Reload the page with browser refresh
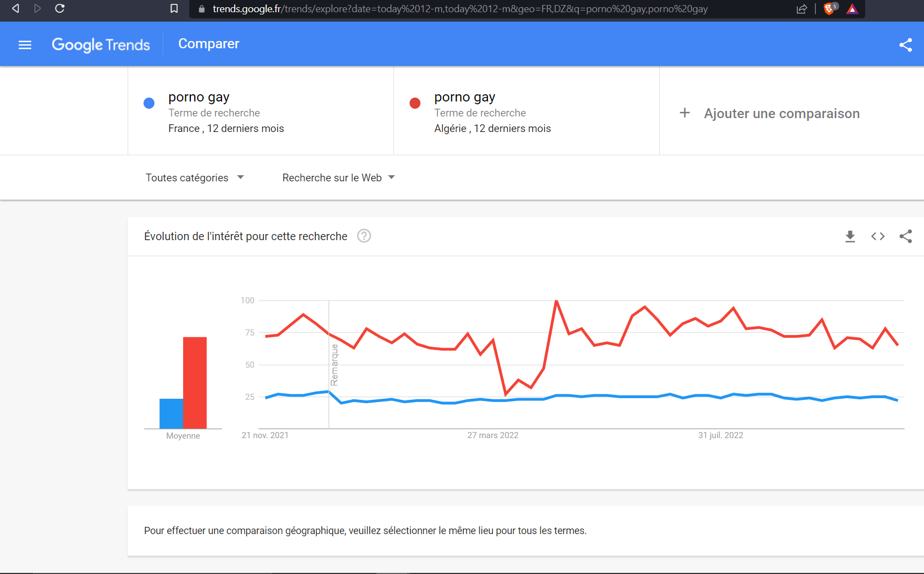The width and height of the screenshot is (924, 574). pyautogui.click(x=60, y=9)
